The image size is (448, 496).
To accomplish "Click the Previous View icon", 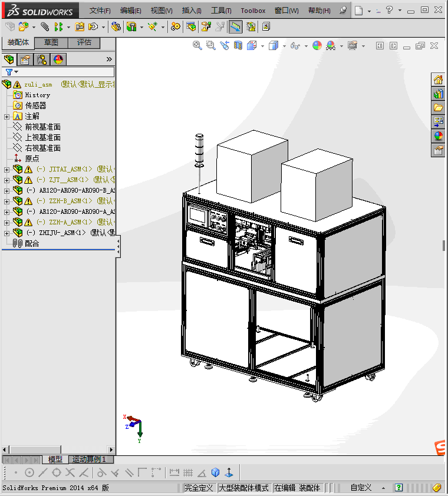I will (x=225, y=45).
